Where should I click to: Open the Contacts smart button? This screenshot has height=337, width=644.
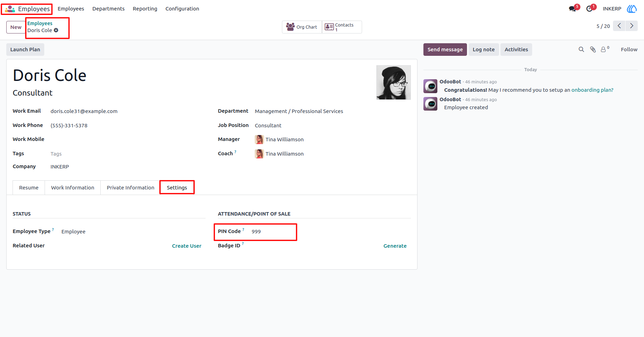pos(342,27)
